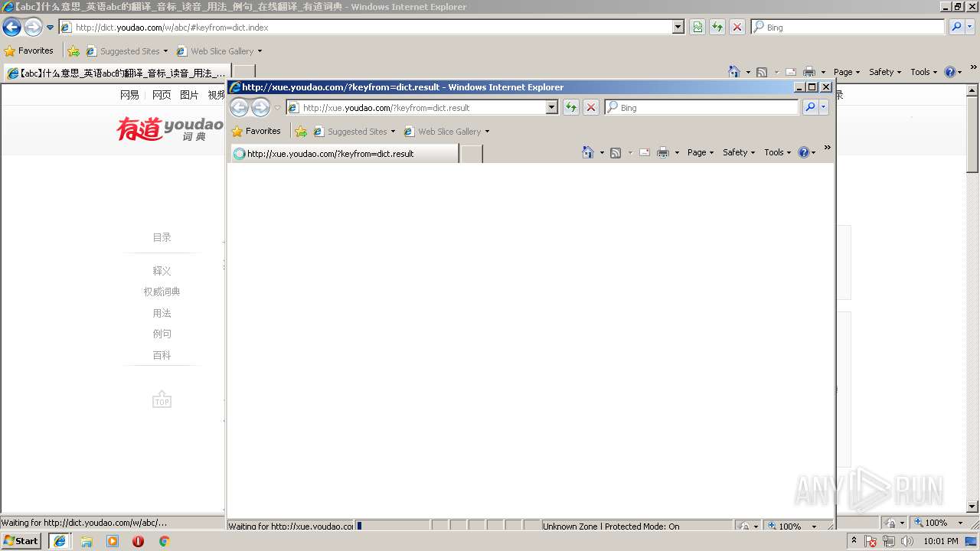
Task: Click volume speaker icon in system tray
Action: click(x=907, y=541)
